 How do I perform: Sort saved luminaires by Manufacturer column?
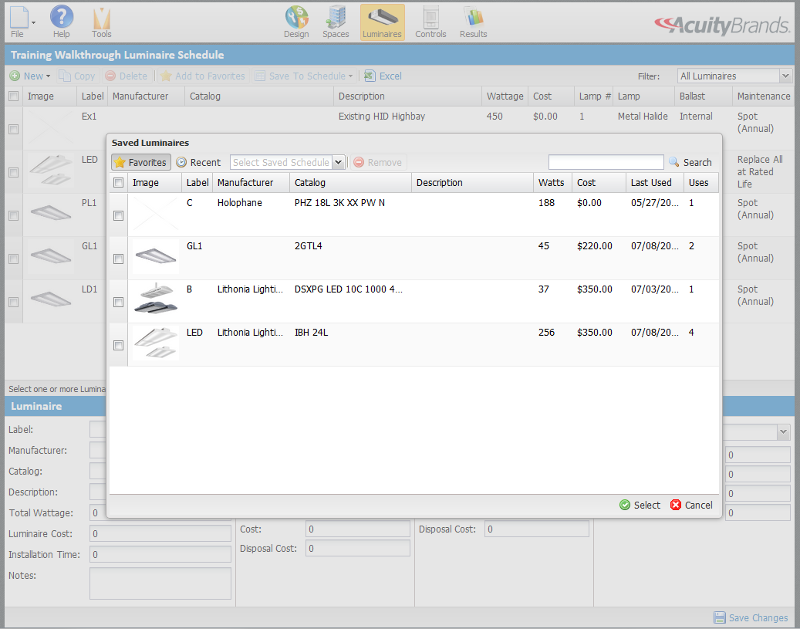(x=251, y=183)
